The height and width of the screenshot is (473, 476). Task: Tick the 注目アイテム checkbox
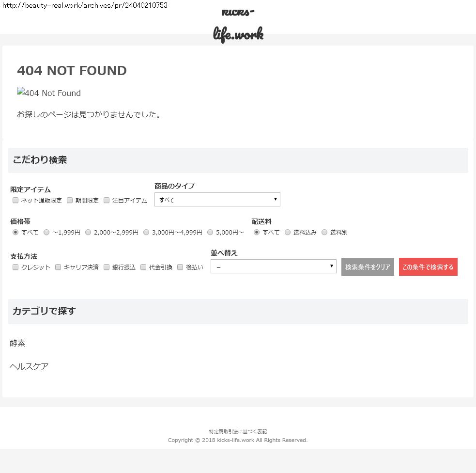[x=107, y=200]
